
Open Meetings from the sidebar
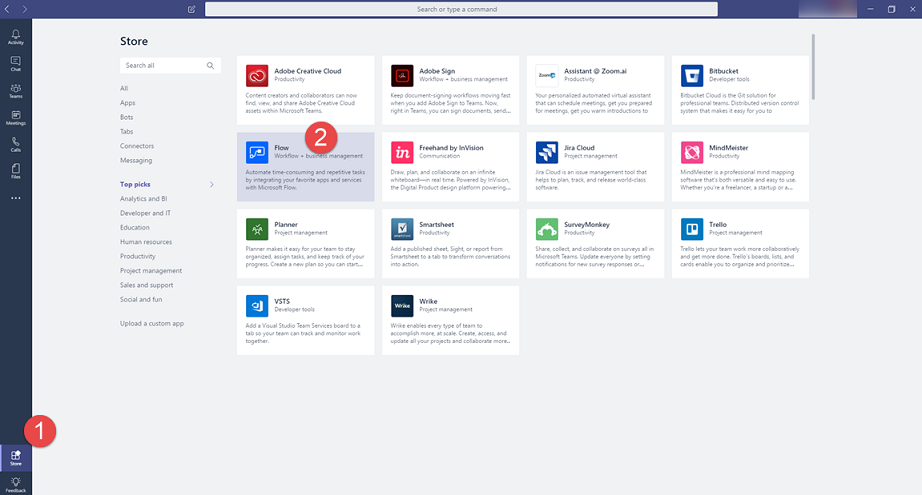click(x=15, y=118)
